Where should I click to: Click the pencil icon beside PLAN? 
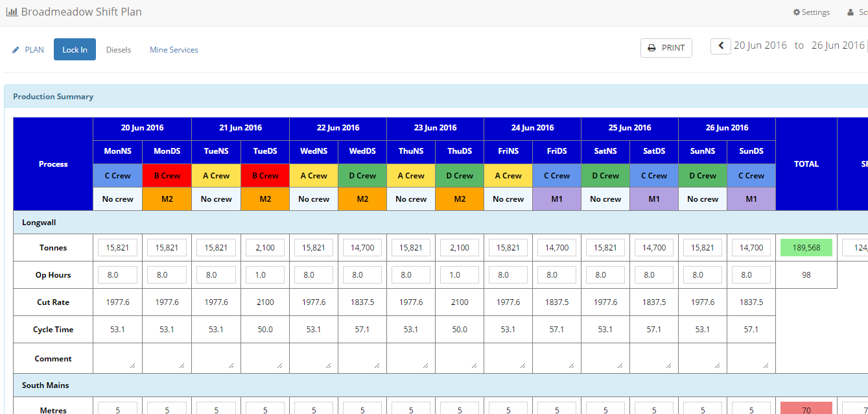point(16,50)
